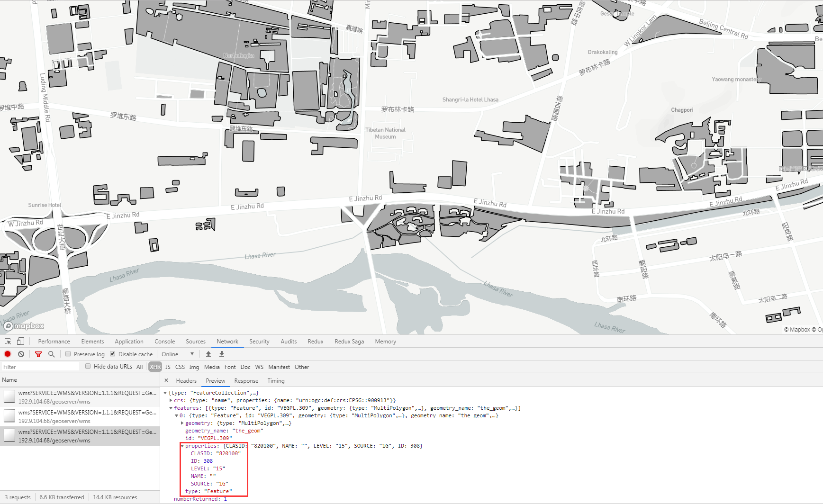Export HAR file with download icon
The height and width of the screenshot is (504, 823).
pos(221,354)
